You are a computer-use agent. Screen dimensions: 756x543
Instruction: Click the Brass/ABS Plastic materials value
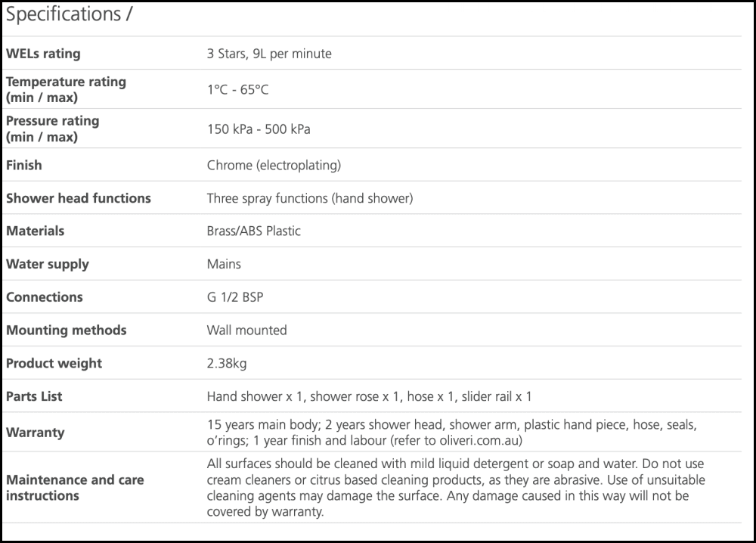(x=253, y=231)
